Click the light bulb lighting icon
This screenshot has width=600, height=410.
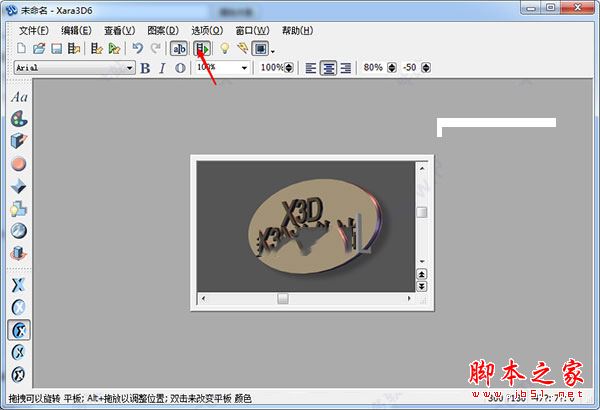tap(224, 49)
